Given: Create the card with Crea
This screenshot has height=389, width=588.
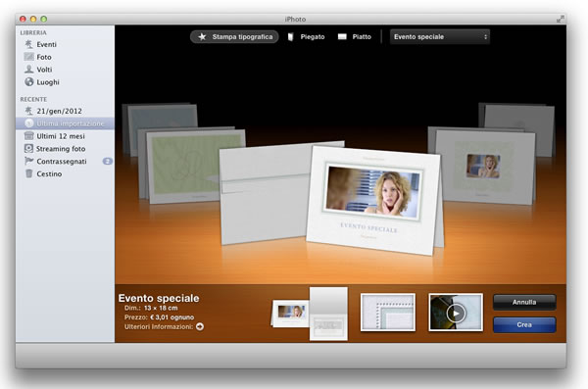Looking at the screenshot, I should click(x=524, y=325).
